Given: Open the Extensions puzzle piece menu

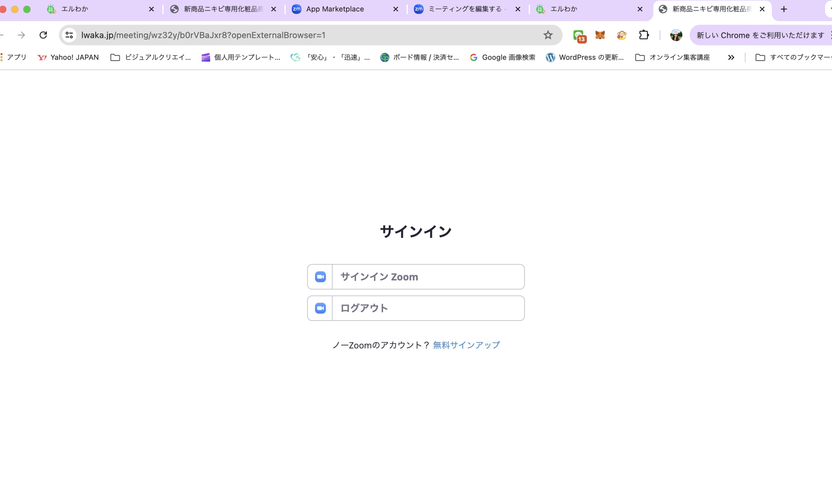Looking at the screenshot, I should pos(643,35).
